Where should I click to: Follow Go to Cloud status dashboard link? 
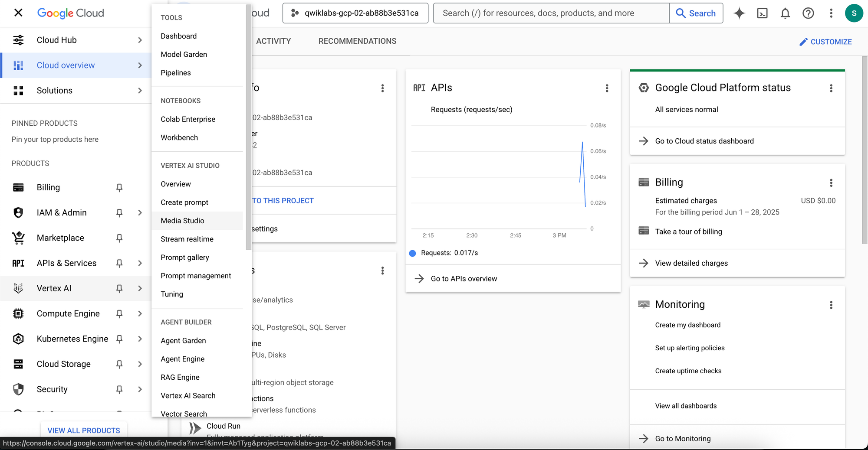pyautogui.click(x=704, y=141)
